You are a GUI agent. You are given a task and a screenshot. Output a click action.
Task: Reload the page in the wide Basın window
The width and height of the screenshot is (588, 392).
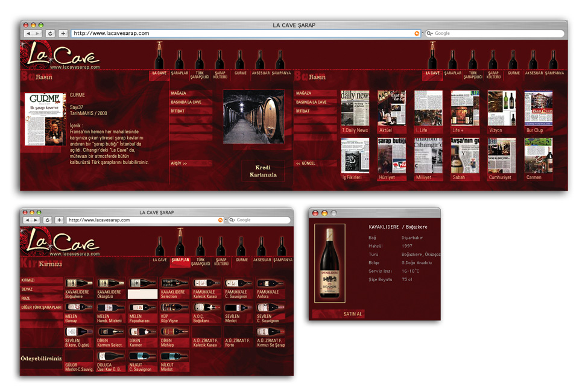[50, 33]
